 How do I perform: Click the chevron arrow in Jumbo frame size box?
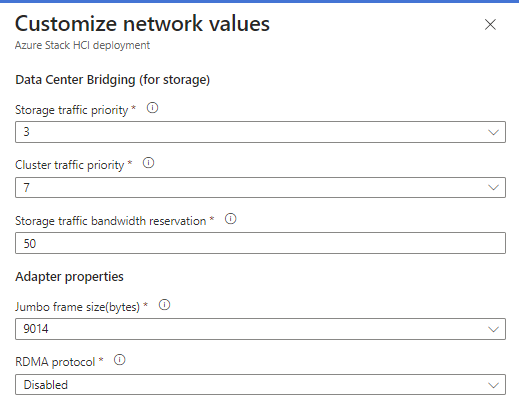point(493,329)
